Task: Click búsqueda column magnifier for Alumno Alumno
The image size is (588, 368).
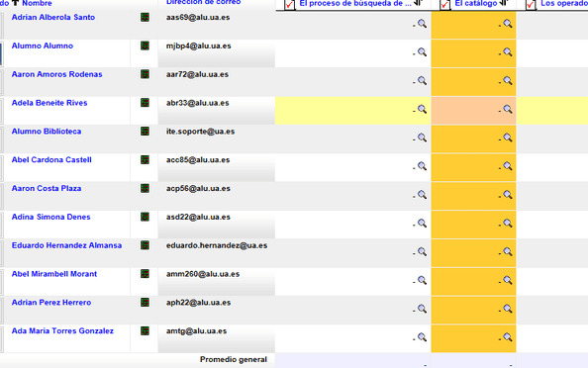Action: pos(423,52)
